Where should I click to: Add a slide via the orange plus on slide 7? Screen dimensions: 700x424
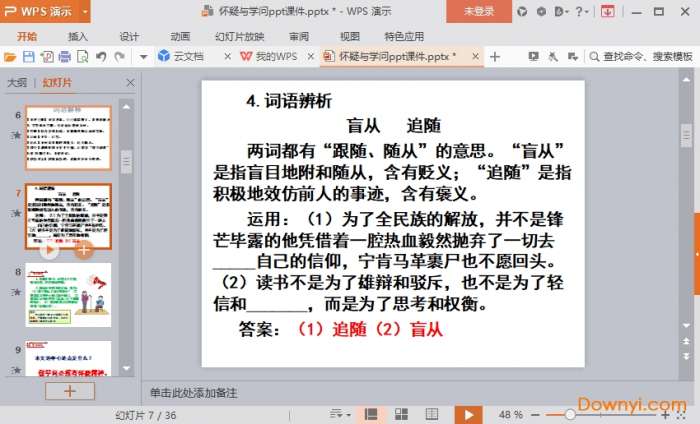pos(83,250)
